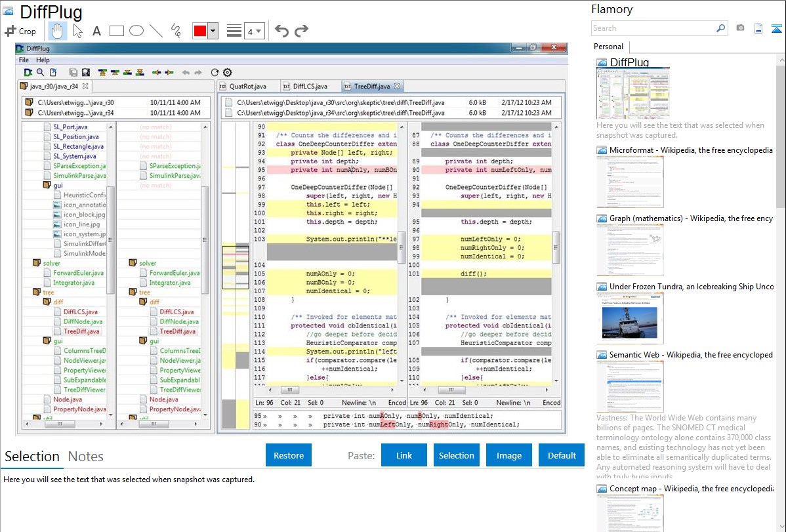Select SL_Rectangle.java in the left tree
The image size is (786, 532).
click(x=78, y=146)
